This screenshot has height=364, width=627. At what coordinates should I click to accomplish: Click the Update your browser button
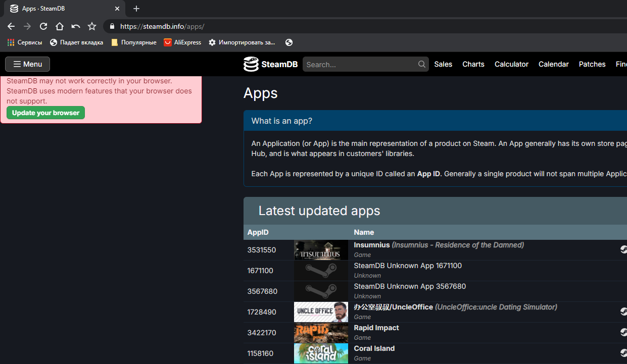tap(45, 113)
